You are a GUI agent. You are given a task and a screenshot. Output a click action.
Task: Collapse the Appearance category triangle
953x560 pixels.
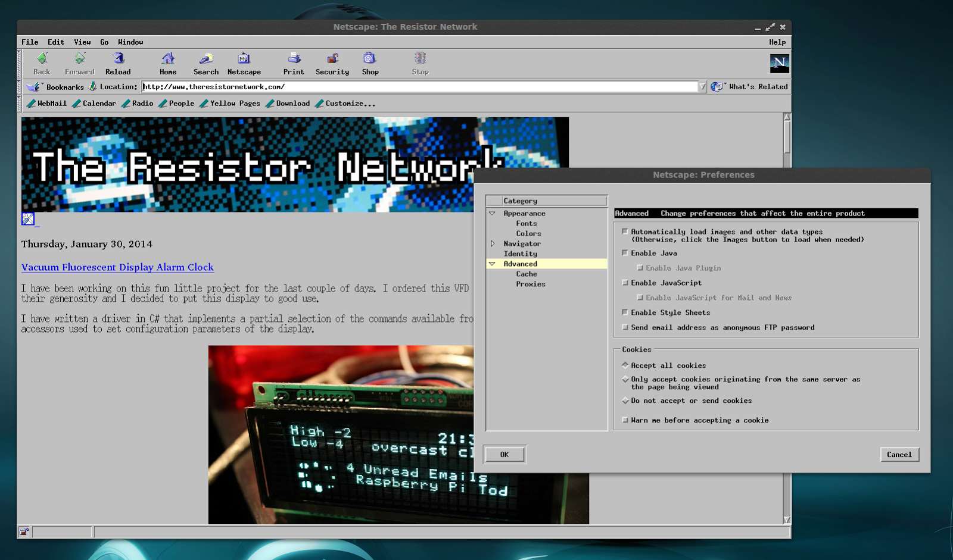coord(492,213)
